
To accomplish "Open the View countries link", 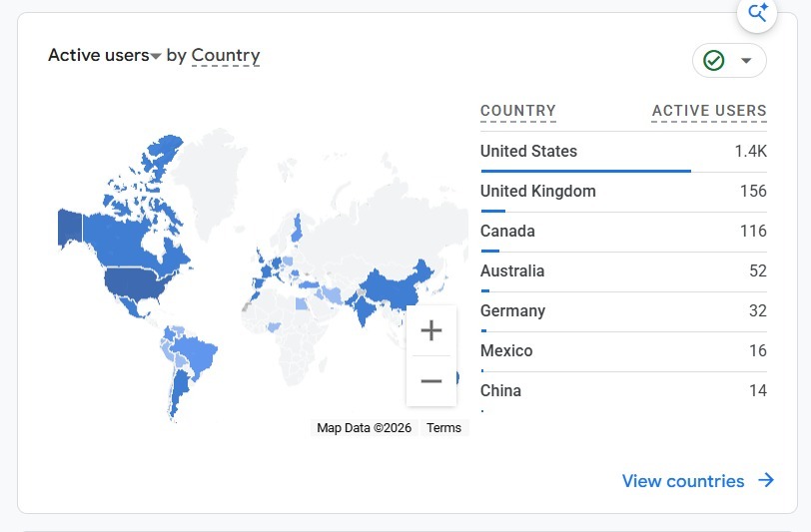I will tap(683, 481).
